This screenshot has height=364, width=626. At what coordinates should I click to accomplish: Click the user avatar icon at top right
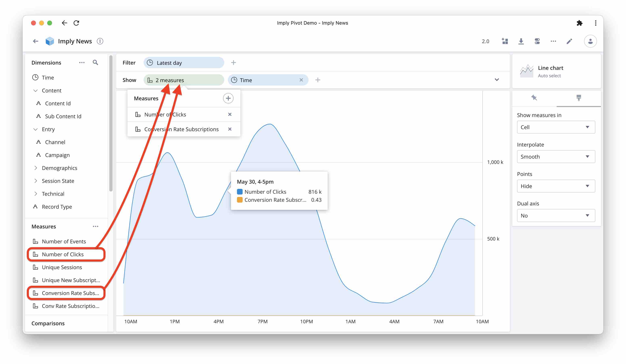click(591, 41)
